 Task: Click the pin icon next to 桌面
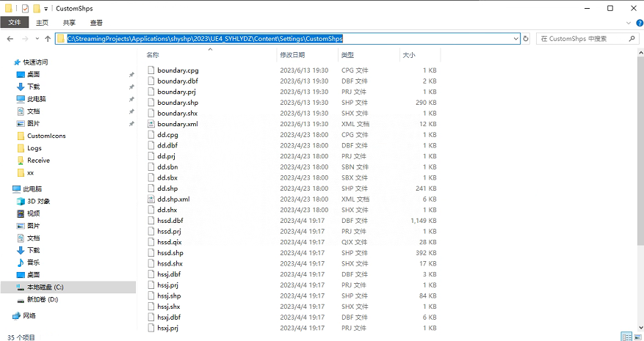[131, 75]
